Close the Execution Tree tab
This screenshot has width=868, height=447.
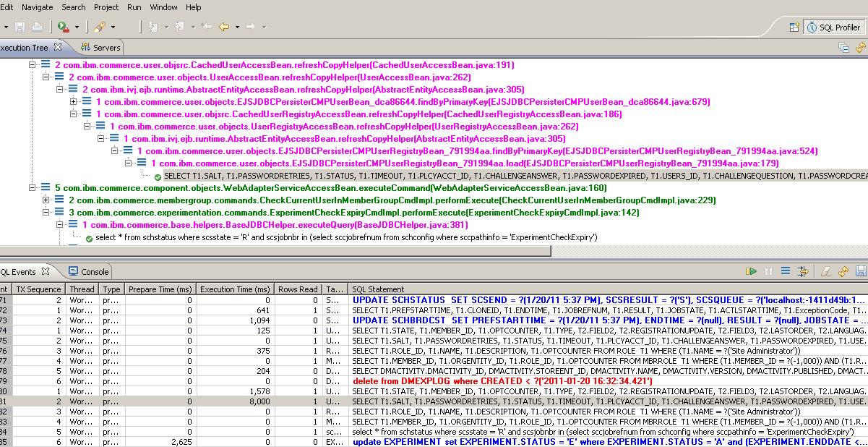click(59, 47)
